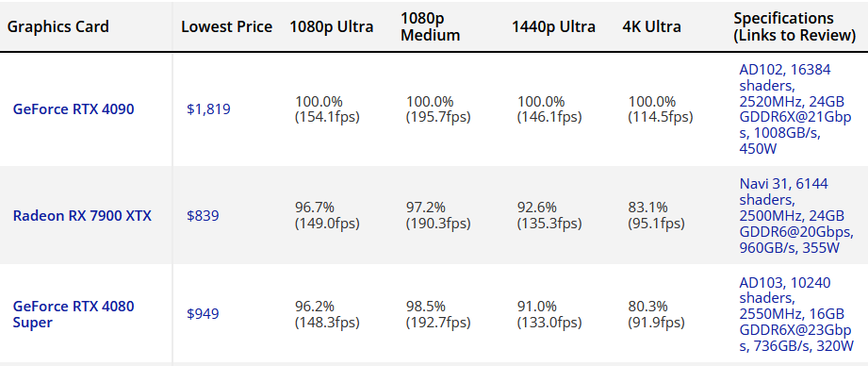Screen dimensions: 868x366
Task: Open the AD103 10240 shaders review link
Action: click(x=796, y=314)
